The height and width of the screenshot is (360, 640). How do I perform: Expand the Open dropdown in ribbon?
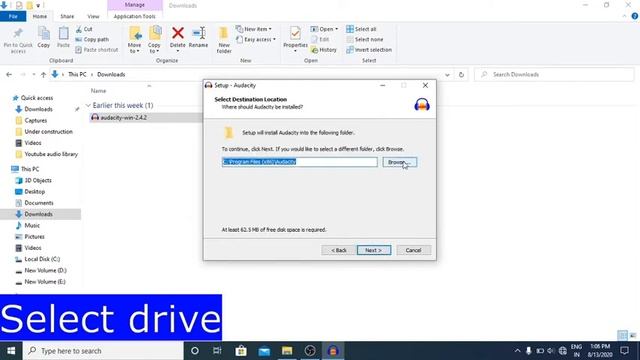[324, 29]
